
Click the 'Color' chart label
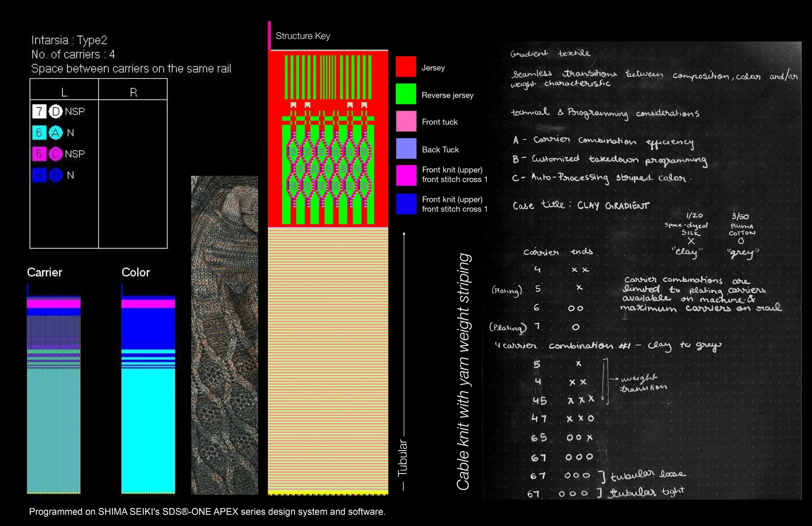136,272
